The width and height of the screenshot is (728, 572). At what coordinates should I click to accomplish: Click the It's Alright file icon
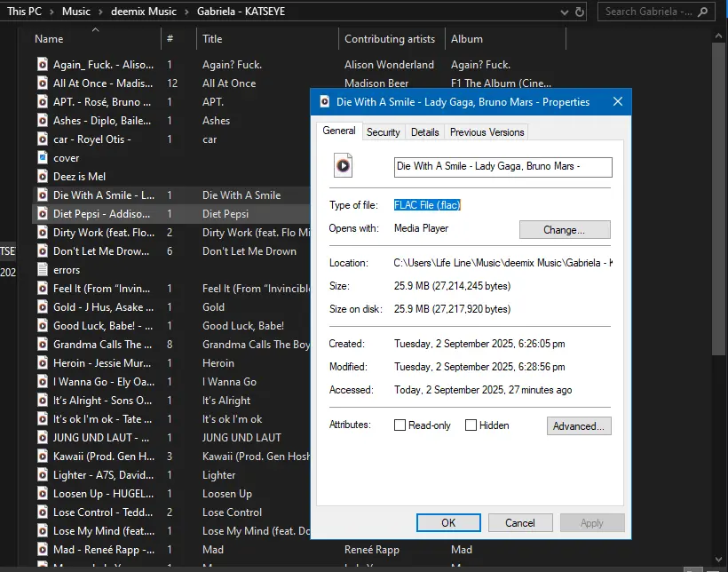coord(43,400)
